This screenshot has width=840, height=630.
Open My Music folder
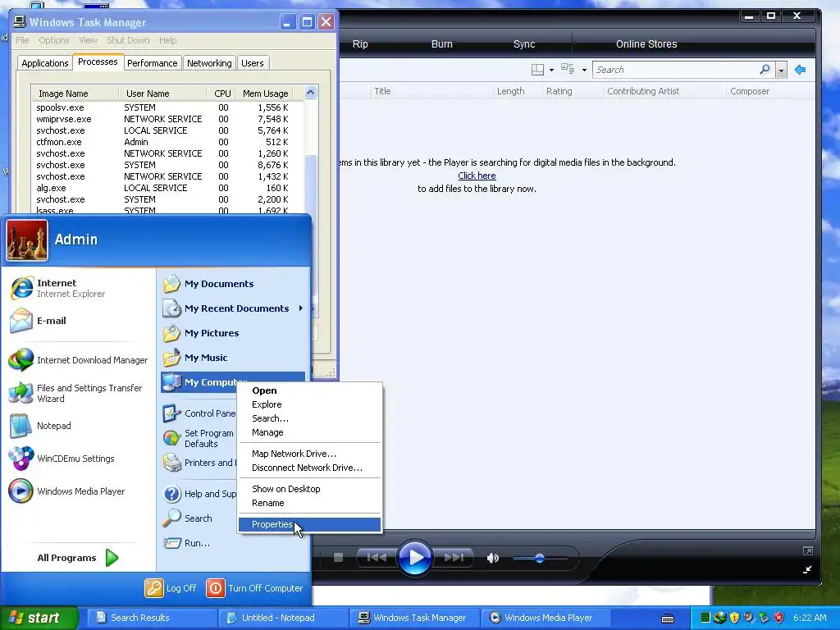pyautogui.click(x=233, y=358)
